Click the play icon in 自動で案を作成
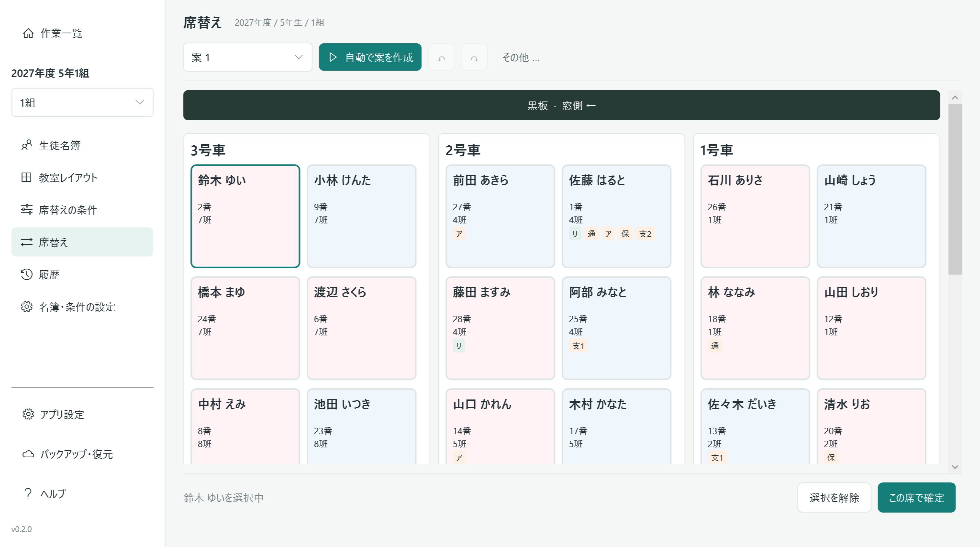 point(333,57)
